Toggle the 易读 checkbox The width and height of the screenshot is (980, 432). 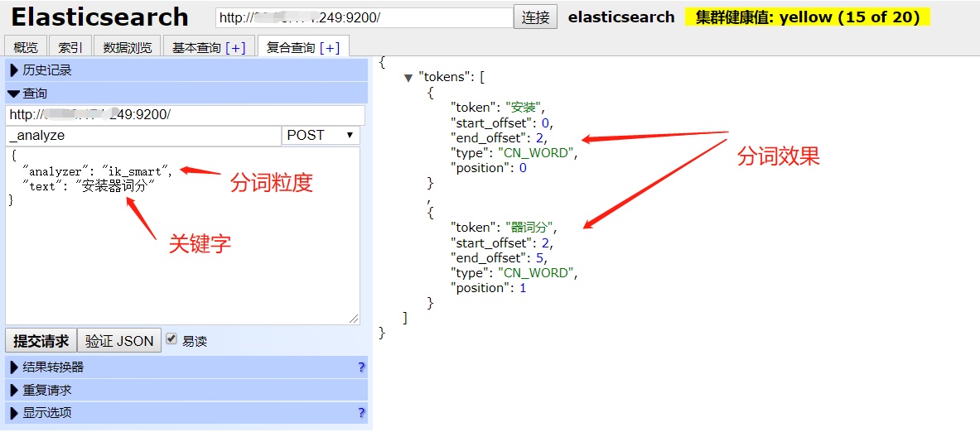tap(171, 339)
